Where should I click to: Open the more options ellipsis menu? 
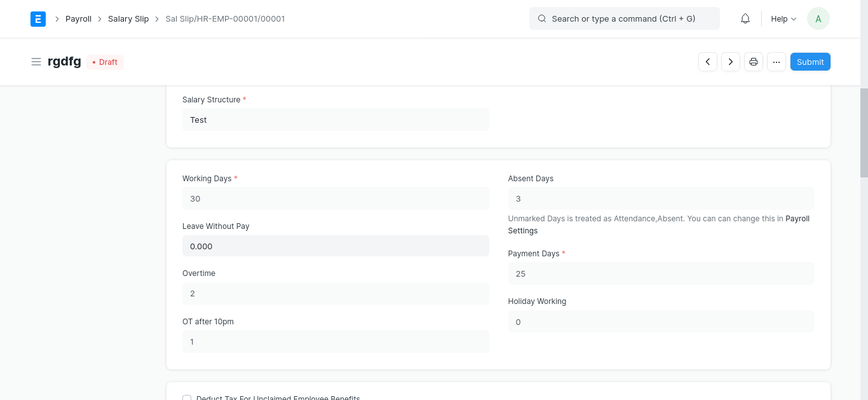776,62
